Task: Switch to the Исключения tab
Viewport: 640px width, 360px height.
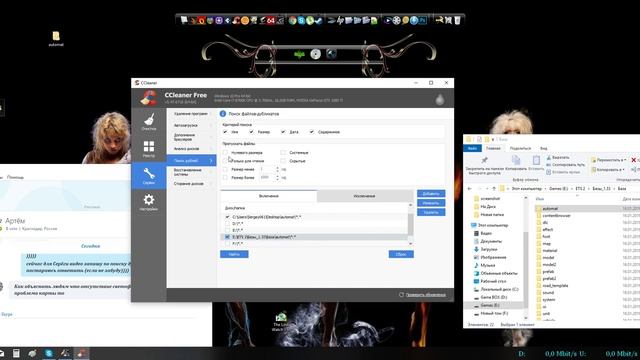Action: tap(364, 196)
